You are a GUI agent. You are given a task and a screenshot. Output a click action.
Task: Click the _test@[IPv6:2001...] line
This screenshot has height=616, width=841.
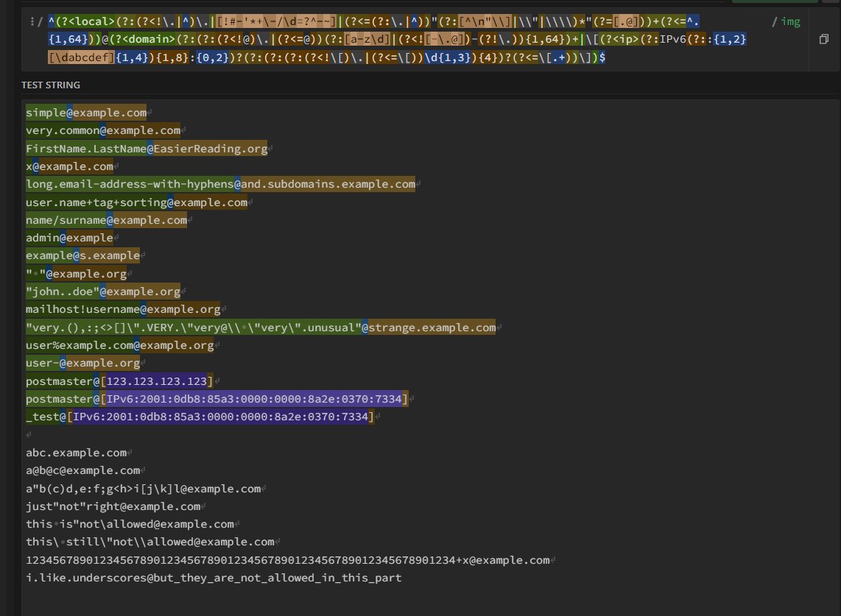(x=200, y=417)
